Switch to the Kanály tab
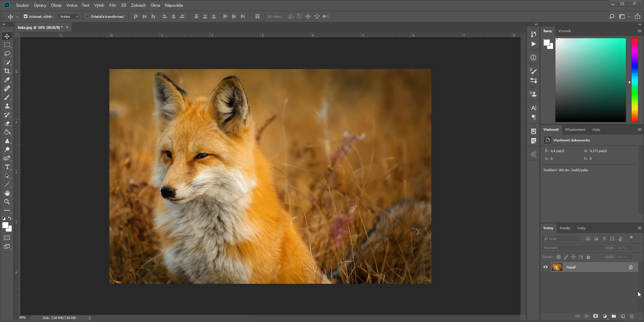 pos(565,228)
